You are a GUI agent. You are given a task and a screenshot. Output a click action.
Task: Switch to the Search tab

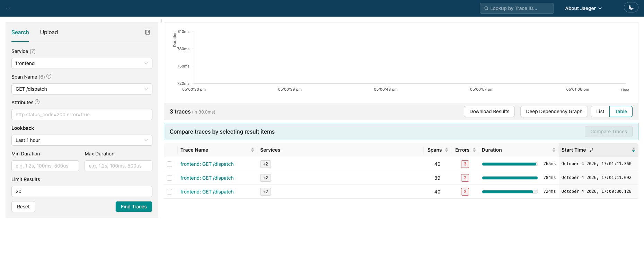click(20, 32)
